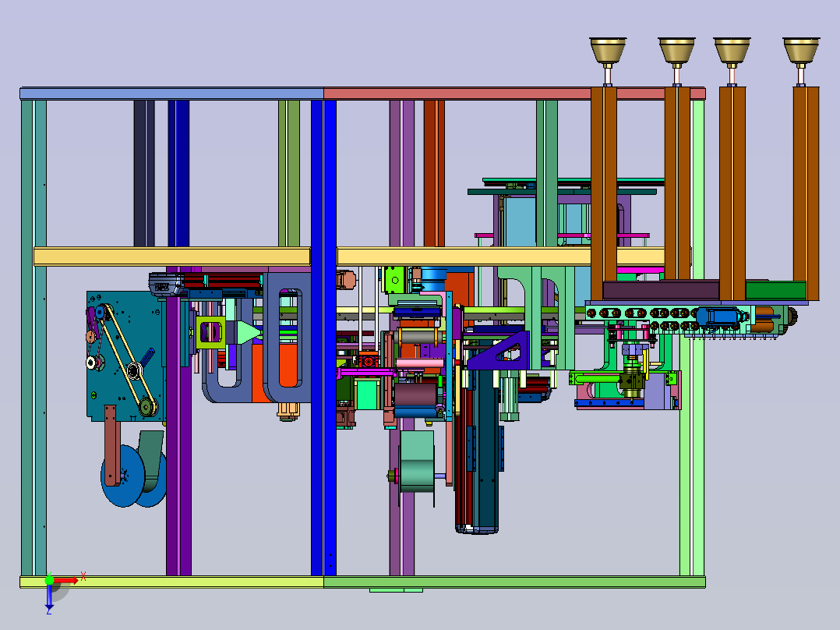Select the green origin sphere of the triad
The height and width of the screenshot is (630, 840).
coord(49,579)
